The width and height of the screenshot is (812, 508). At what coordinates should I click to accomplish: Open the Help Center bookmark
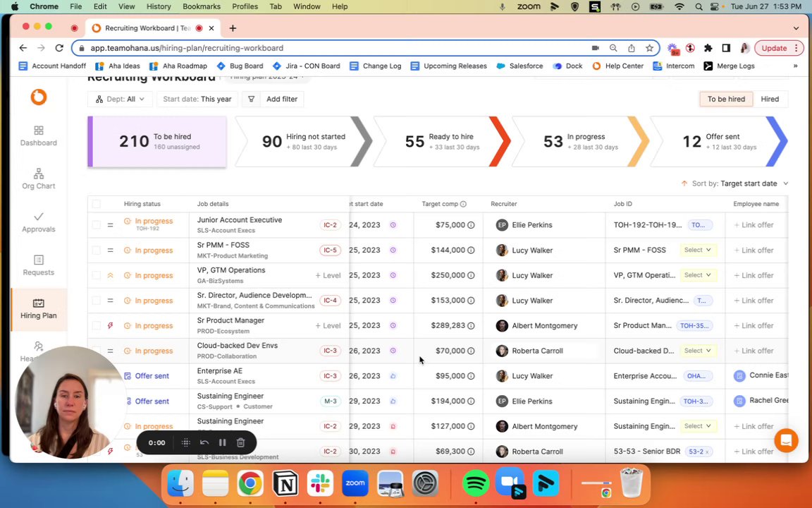pyautogui.click(x=617, y=66)
